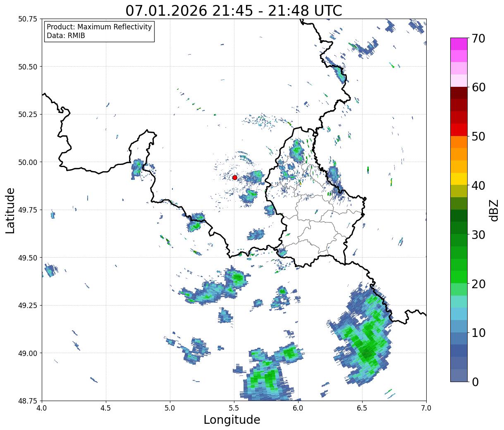Click the latitude tick label 50.00

click(28, 162)
